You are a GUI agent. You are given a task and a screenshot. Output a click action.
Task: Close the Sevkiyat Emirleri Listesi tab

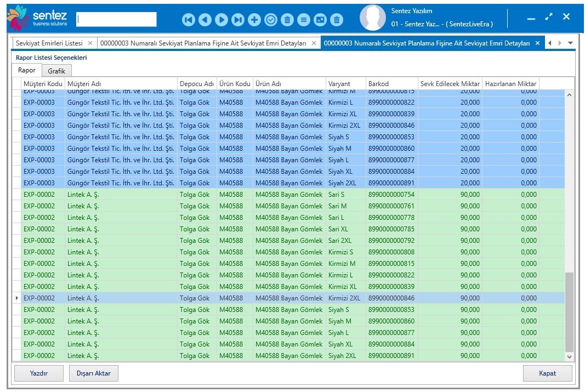click(x=90, y=43)
